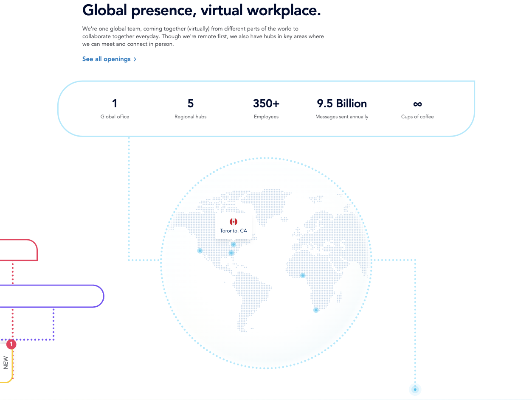Select the vertical NEW tab on the left
Screen dimensions: 532x406
point(6,363)
